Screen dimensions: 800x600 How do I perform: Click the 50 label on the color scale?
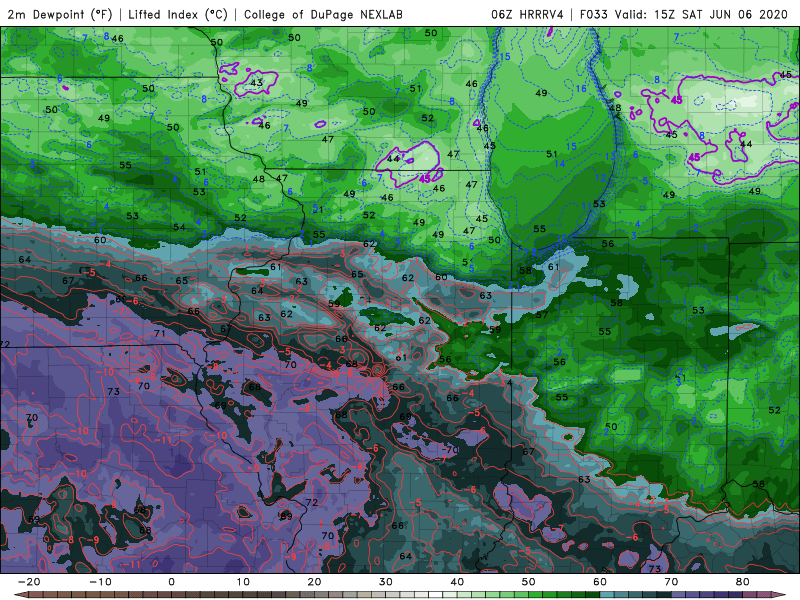tap(529, 582)
